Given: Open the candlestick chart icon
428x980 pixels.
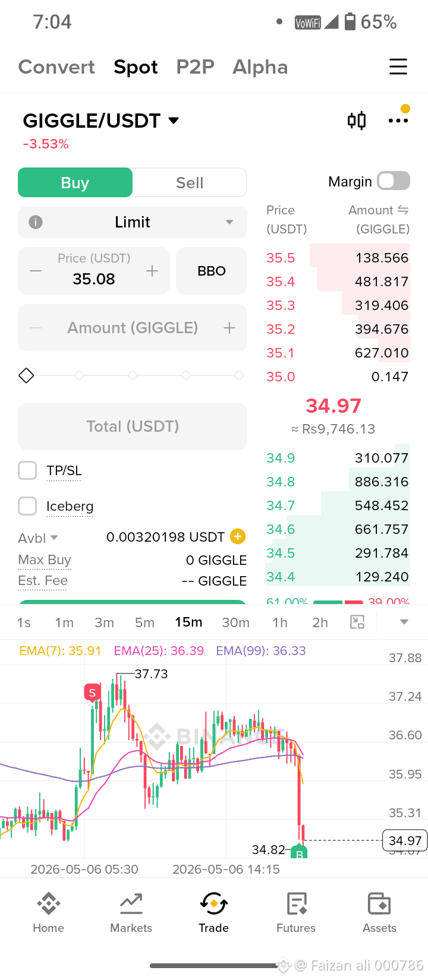Looking at the screenshot, I should pos(357,121).
